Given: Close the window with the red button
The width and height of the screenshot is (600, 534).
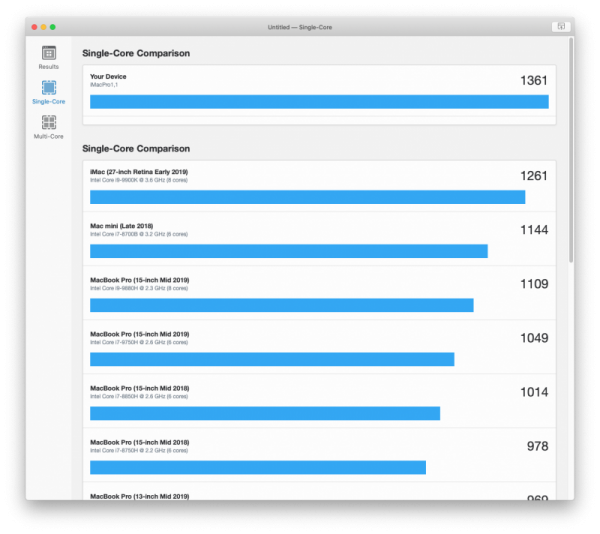Looking at the screenshot, I should pyautogui.click(x=34, y=27).
